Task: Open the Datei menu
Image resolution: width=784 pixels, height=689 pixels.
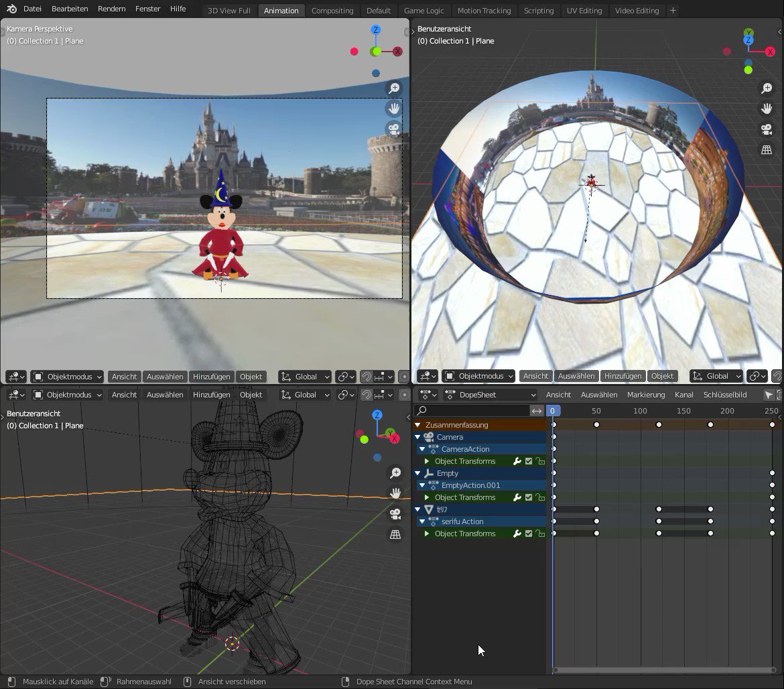Action: [33, 9]
